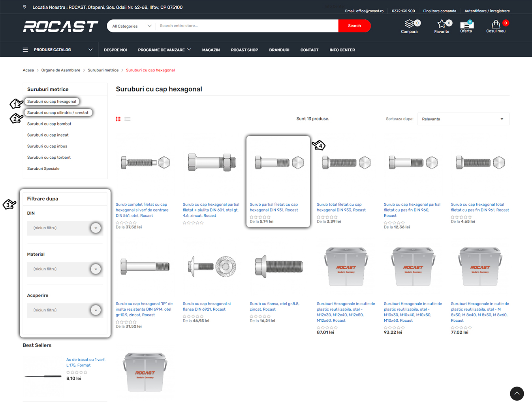
Task: Select Suruburi cu cap cilindric / crestat
Action: 58,112
